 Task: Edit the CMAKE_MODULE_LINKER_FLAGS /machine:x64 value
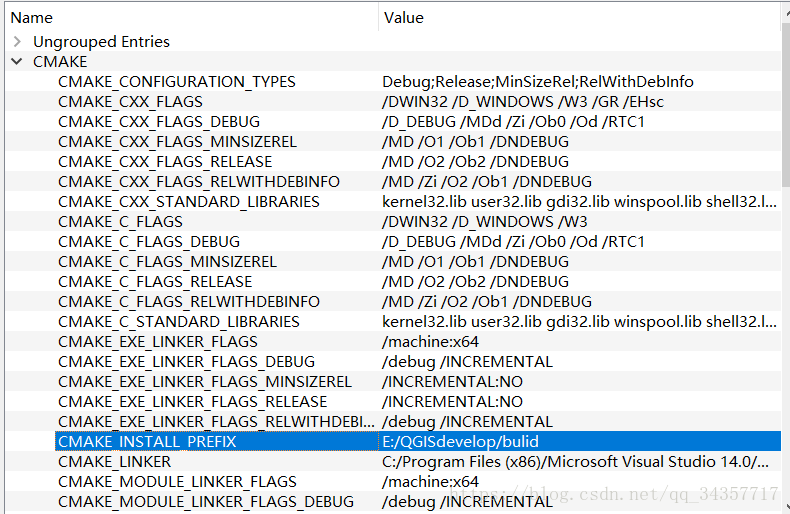pyautogui.click(x=430, y=482)
